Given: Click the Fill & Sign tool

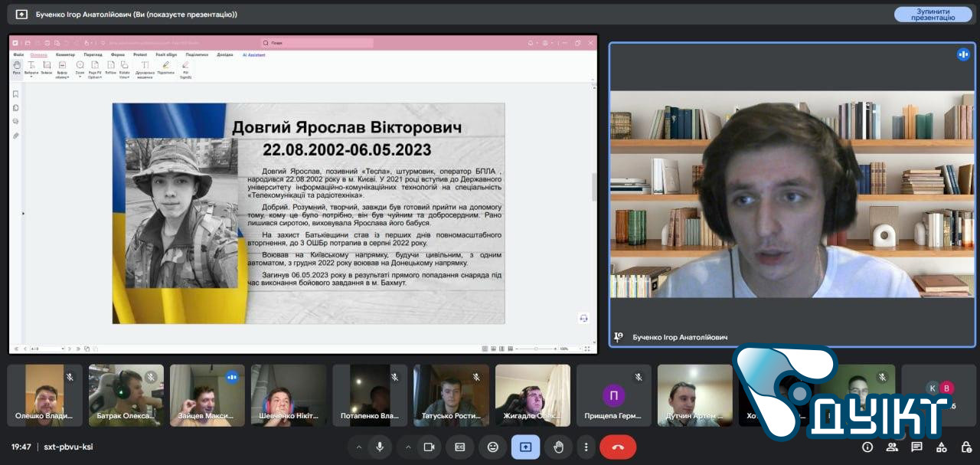Looking at the screenshot, I should click(185, 70).
